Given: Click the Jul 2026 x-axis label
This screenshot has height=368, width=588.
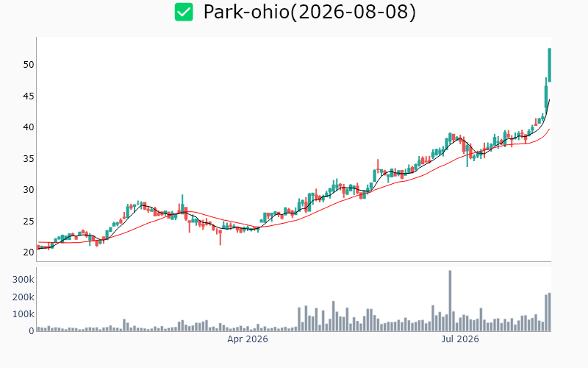Looking at the screenshot, I should [460, 339].
